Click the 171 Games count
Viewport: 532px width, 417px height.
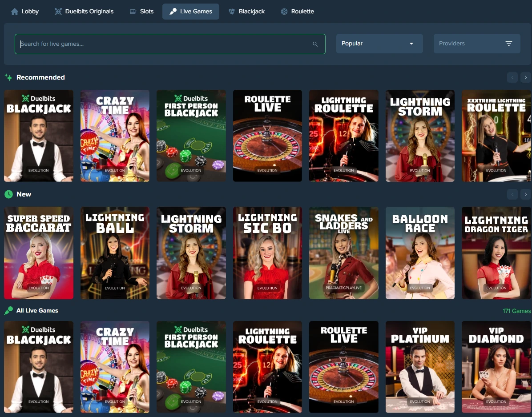coord(517,311)
